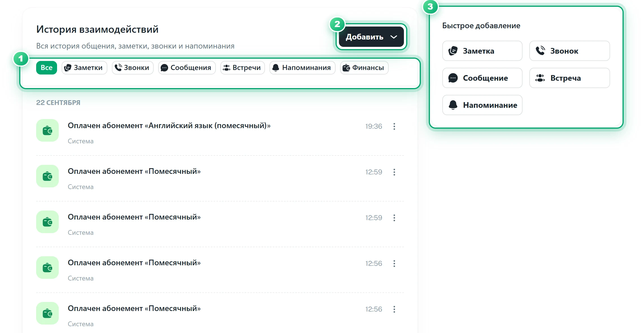The width and height of the screenshot is (644, 333).
Task: Add a quick Сообщение
Action: coord(482,78)
